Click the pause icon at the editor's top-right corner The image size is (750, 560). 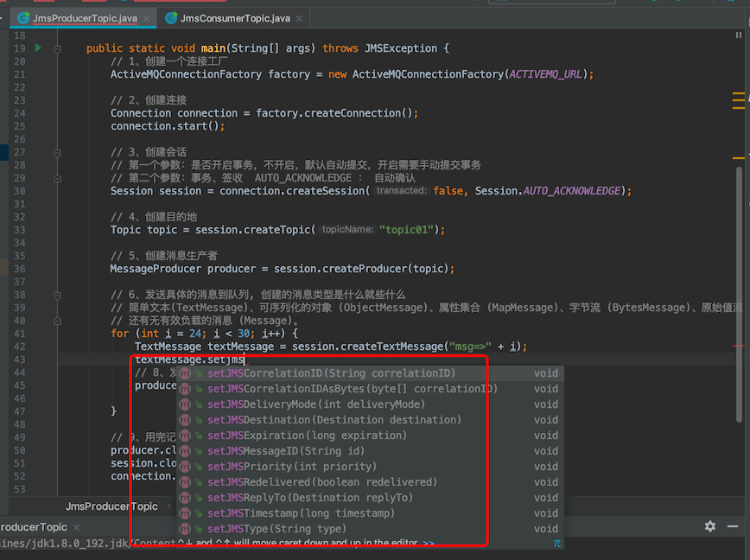click(x=739, y=35)
